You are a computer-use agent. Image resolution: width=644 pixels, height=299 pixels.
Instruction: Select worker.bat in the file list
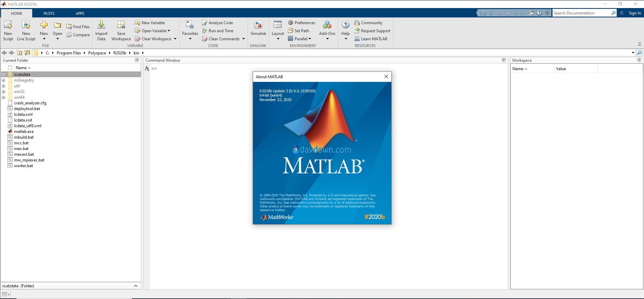click(x=23, y=166)
